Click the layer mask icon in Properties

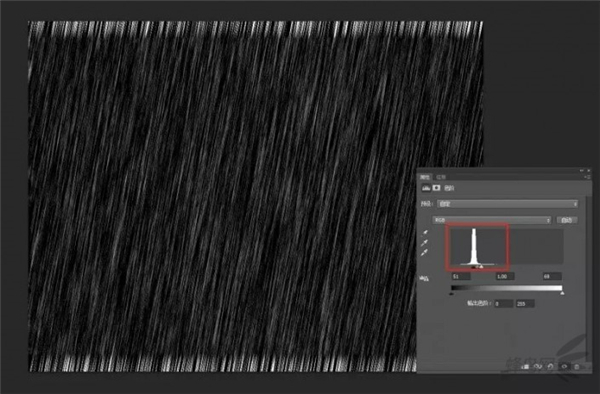coord(437,188)
